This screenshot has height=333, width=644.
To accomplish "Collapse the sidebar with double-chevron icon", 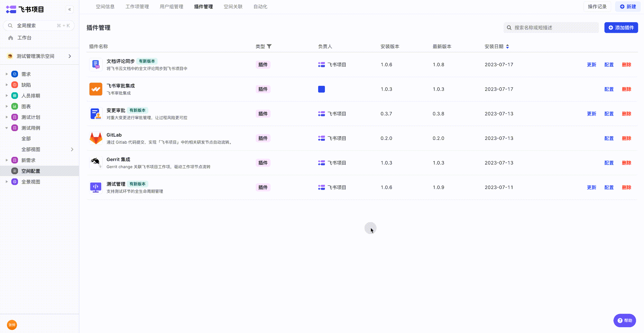I will tap(69, 9).
